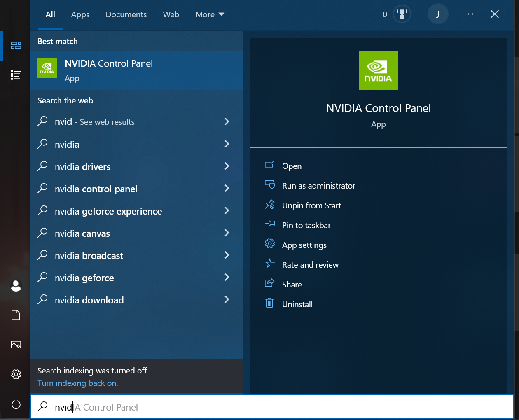Open the hamburger menu in sidebar
The image size is (519, 420).
(16, 15)
